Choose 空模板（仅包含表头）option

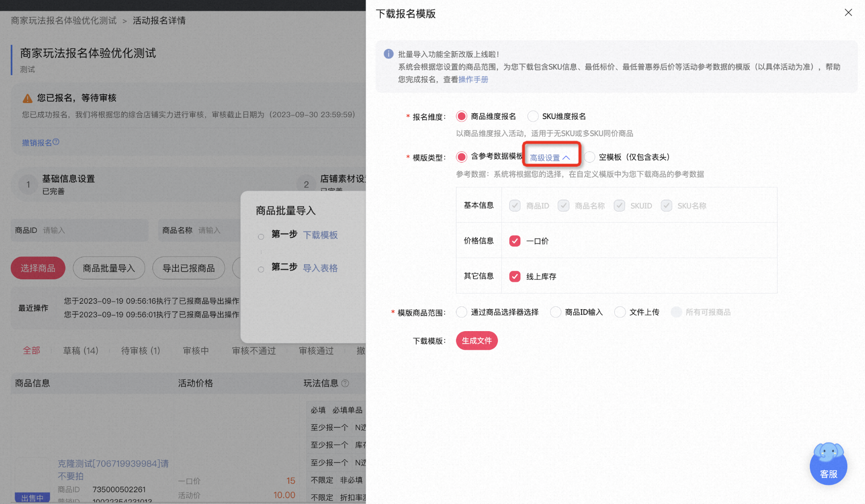tap(589, 157)
